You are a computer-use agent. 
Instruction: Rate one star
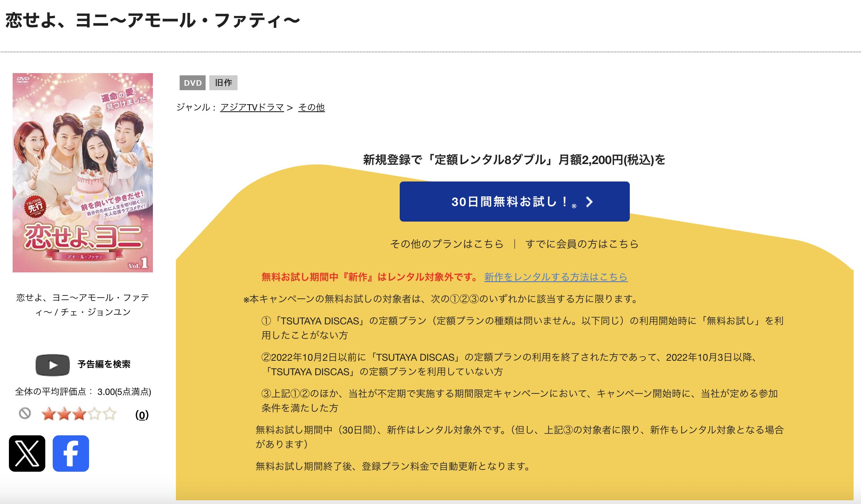tap(49, 414)
